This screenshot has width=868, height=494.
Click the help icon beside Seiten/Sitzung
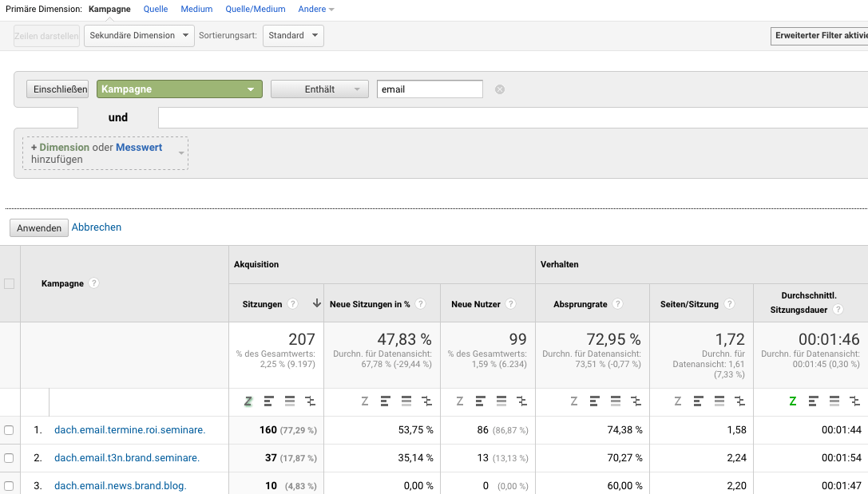(730, 304)
